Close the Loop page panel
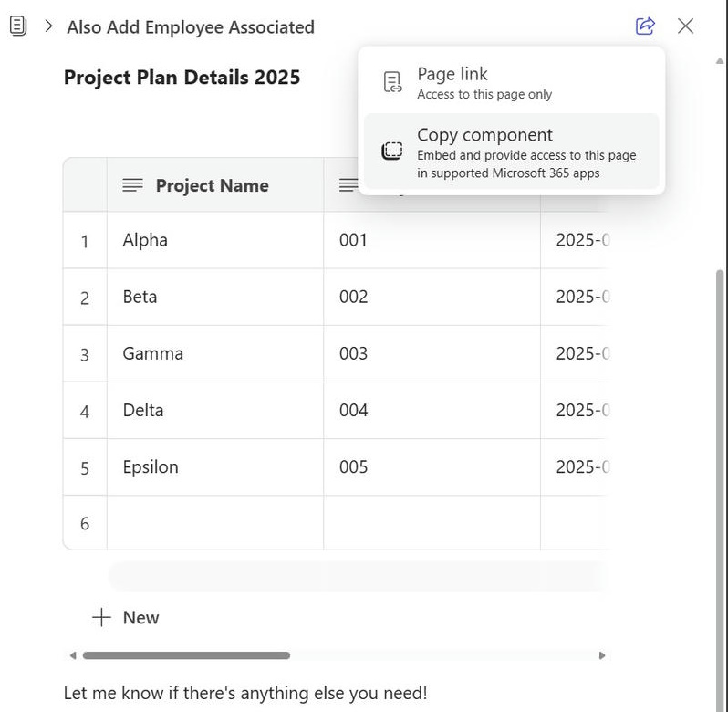 coord(686,26)
